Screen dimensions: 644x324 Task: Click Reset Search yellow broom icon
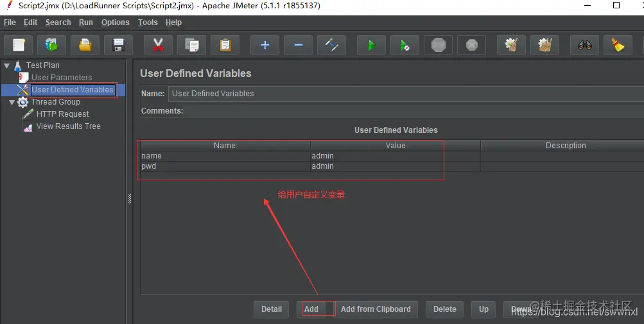click(618, 45)
